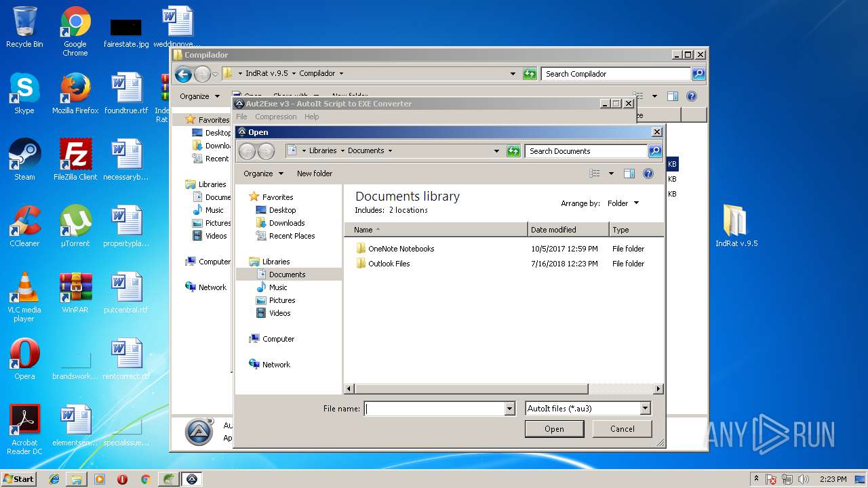
Task: Select the OneNote Notebooks folder
Action: point(401,249)
